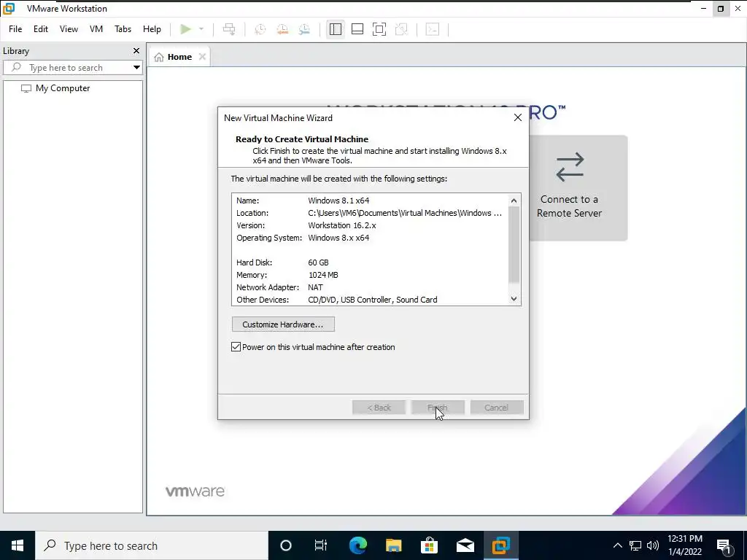
Task: Open the File menu
Action: click(15, 29)
